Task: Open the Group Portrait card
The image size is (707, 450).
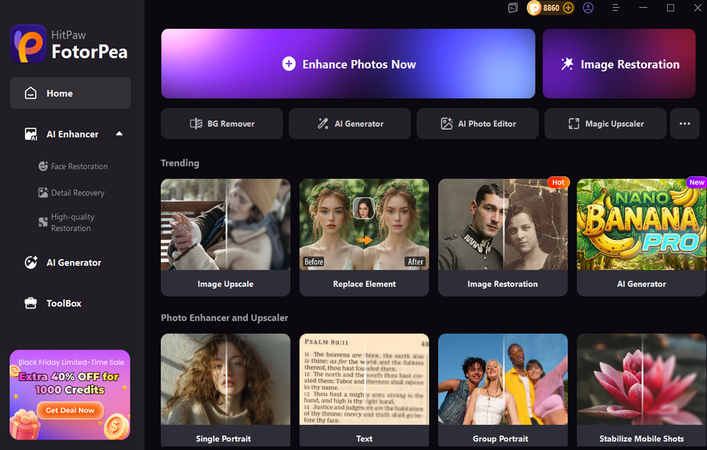Action: 503,390
